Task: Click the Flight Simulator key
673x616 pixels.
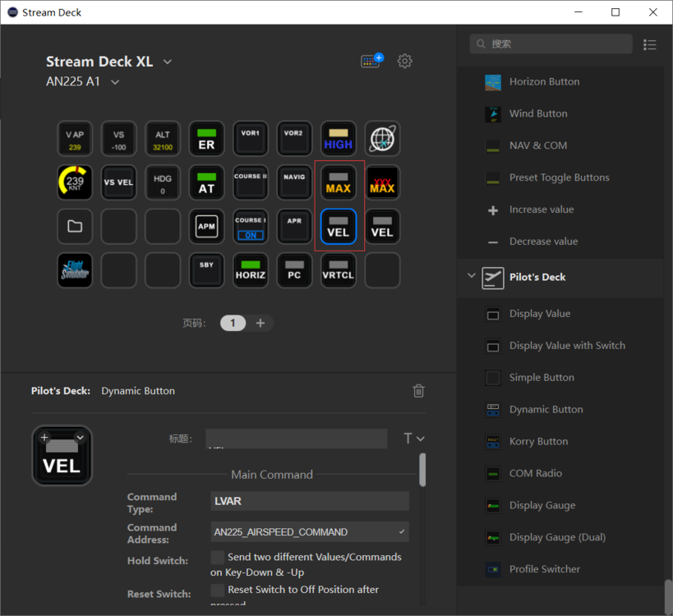Action: pyautogui.click(x=75, y=270)
